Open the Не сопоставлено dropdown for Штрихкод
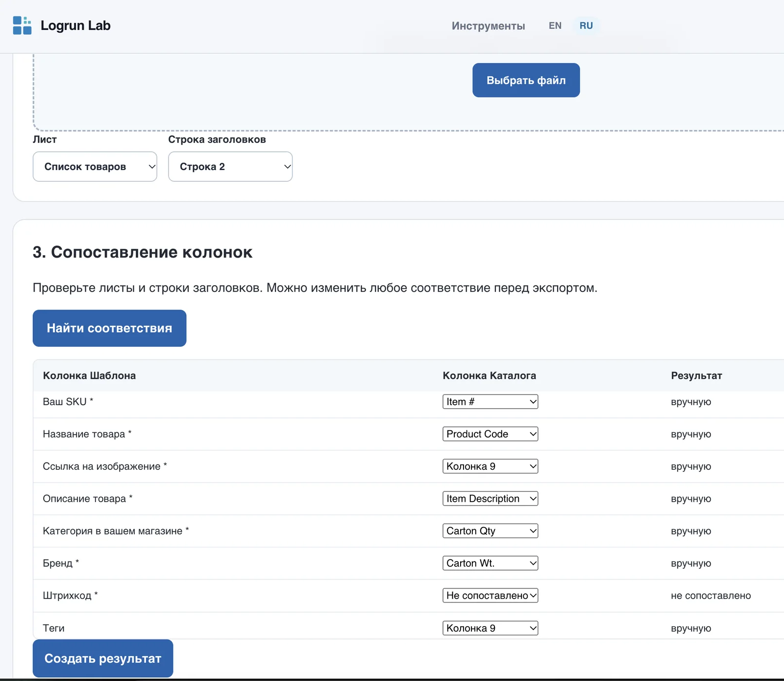 pos(490,596)
